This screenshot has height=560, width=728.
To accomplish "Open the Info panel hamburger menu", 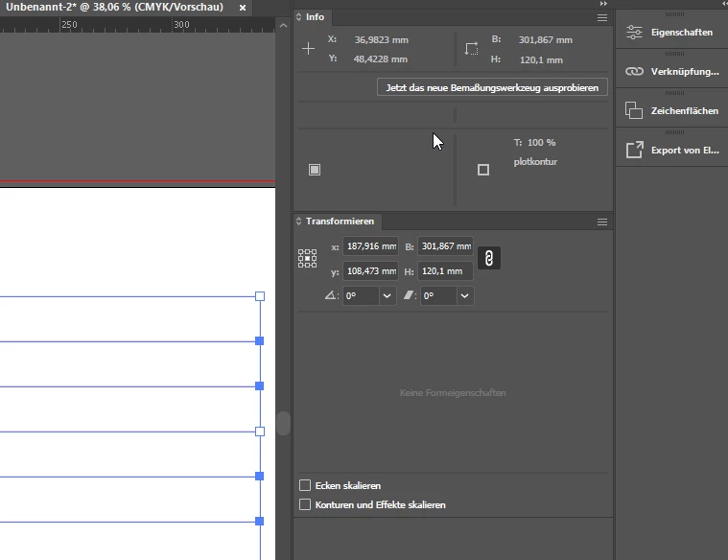I will (602, 17).
